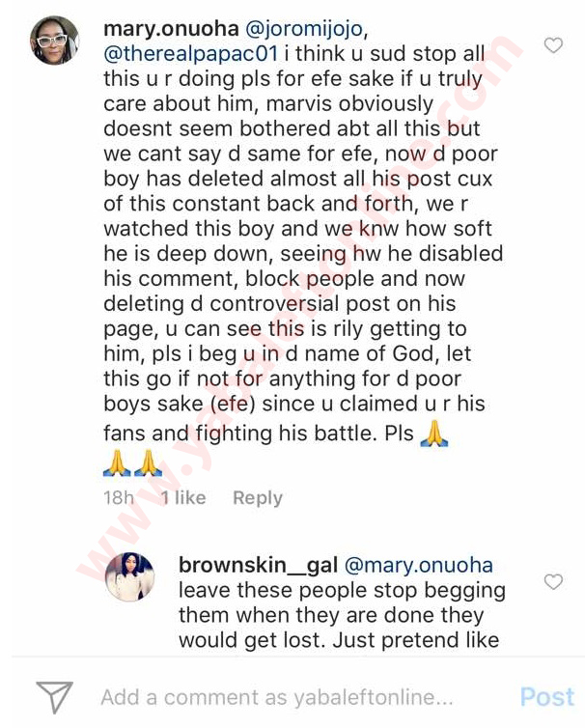Click the praying hands emoji after Pls
The width and height of the screenshot is (585, 728).
tap(434, 434)
